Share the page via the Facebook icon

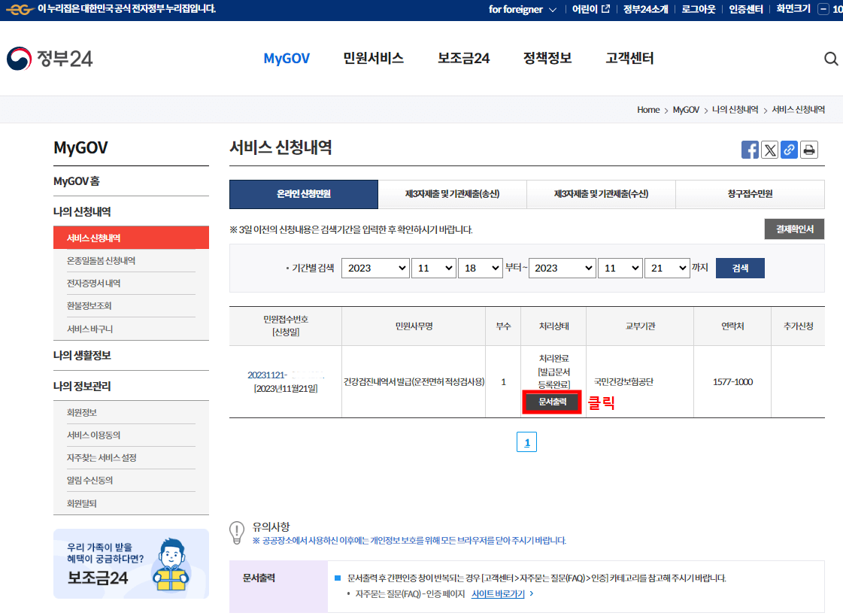click(x=750, y=150)
